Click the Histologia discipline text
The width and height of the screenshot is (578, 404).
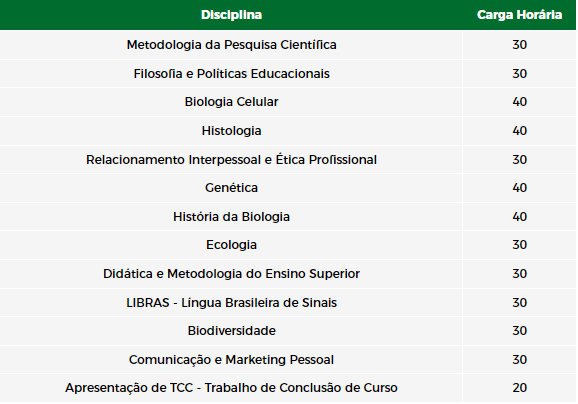[231, 130]
